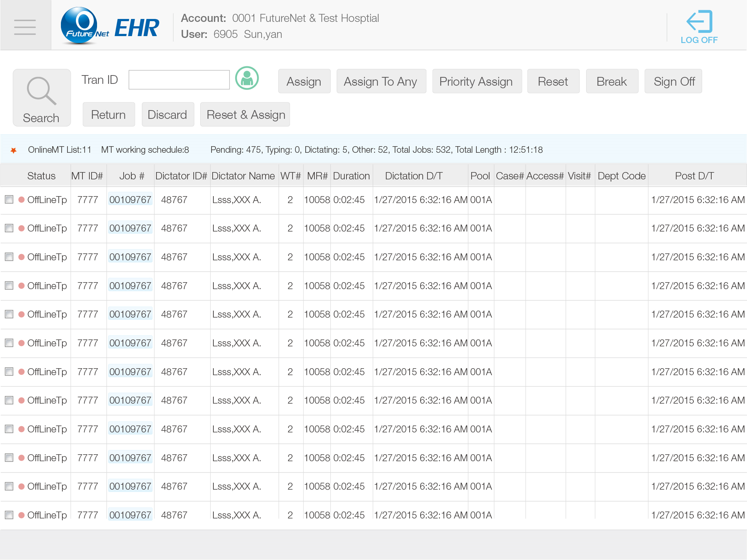The height and width of the screenshot is (560, 747).
Task: Tick the last visible row's checkbox
Action: click(x=9, y=515)
